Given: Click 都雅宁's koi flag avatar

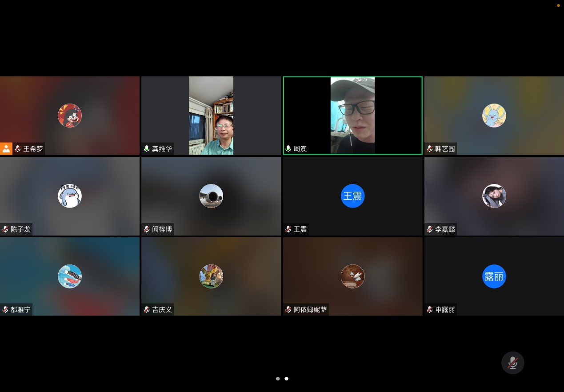Looking at the screenshot, I should (70, 276).
